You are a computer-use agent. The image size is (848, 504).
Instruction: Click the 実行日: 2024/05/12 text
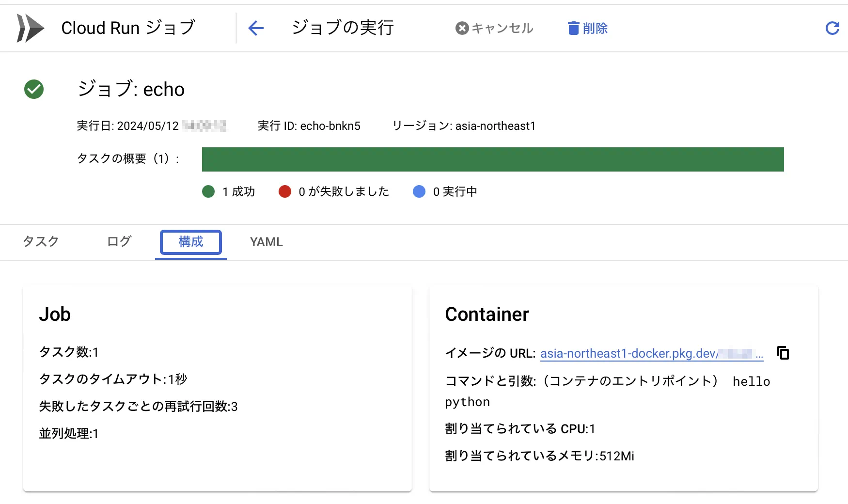128,126
